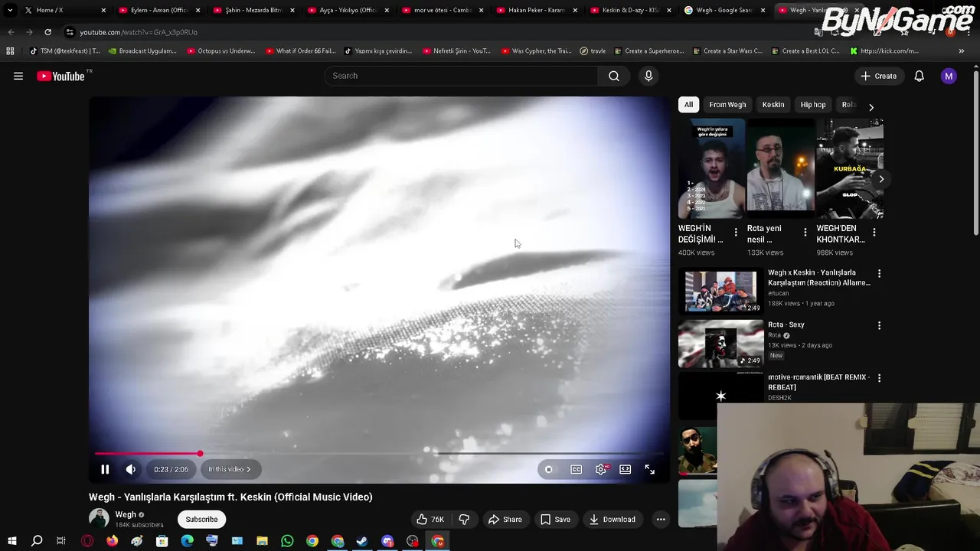980x551 pixels.
Task: Open Opera GX from the taskbar
Action: pyautogui.click(x=87, y=541)
